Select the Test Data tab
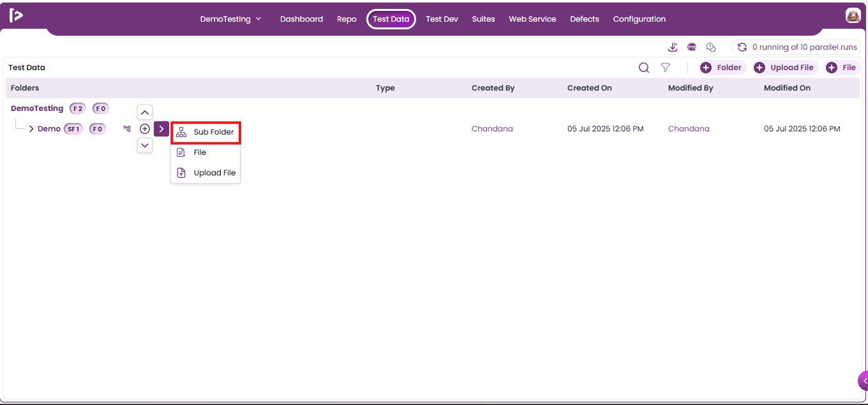Image resolution: width=868 pixels, height=405 pixels. tap(391, 19)
